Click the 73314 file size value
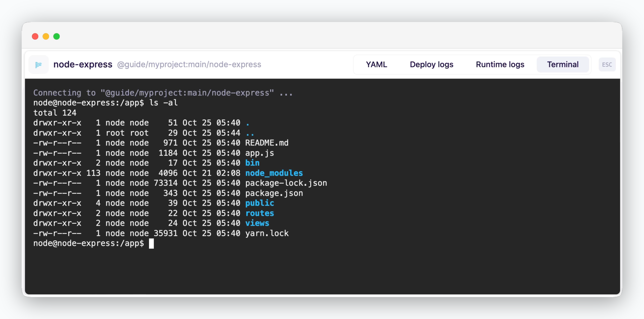This screenshot has width=644, height=319. (x=166, y=183)
